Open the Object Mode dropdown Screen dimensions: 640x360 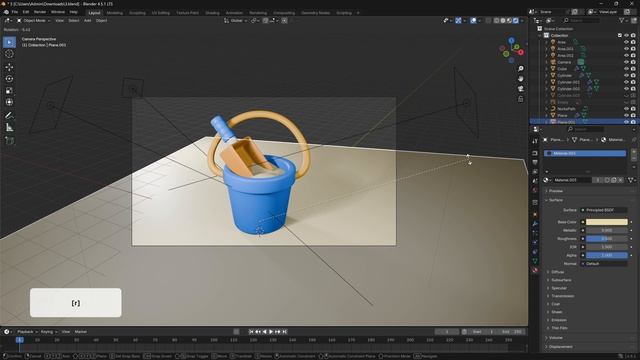(33, 20)
